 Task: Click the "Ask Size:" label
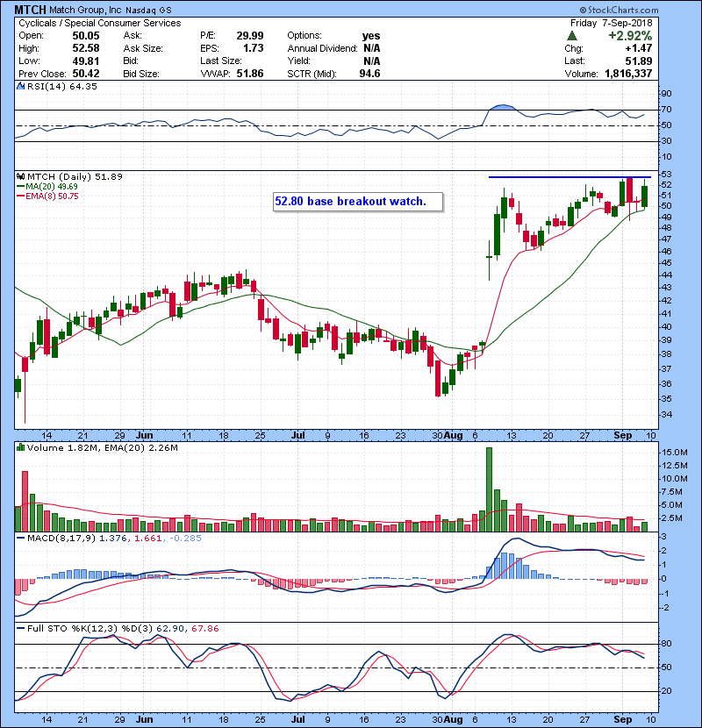click(x=143, y=48)
